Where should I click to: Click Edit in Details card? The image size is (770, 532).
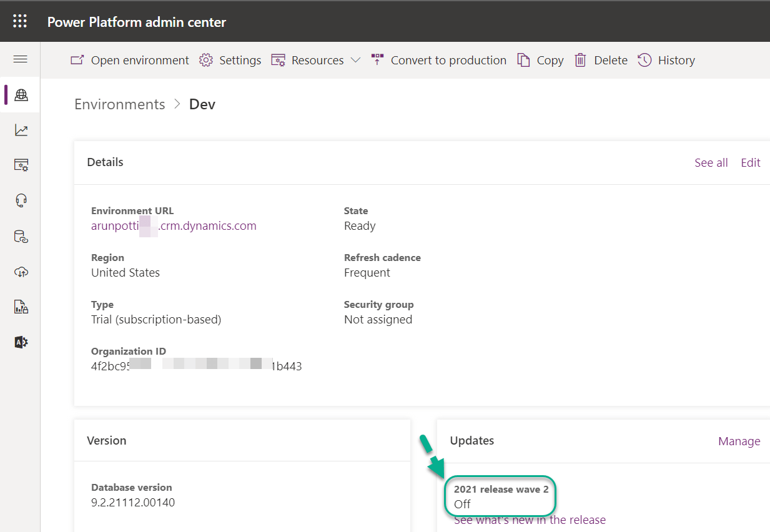point(751,162)
